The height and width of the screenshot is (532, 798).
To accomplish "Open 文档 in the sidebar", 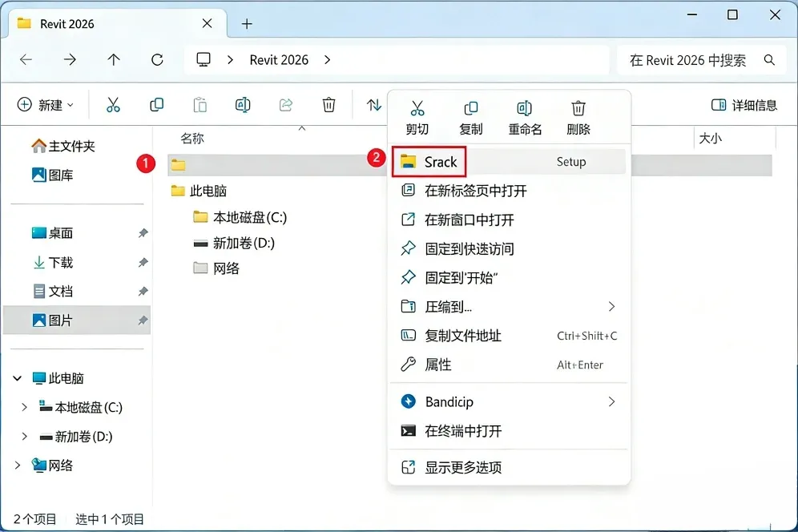I will [x=53, y=291].
